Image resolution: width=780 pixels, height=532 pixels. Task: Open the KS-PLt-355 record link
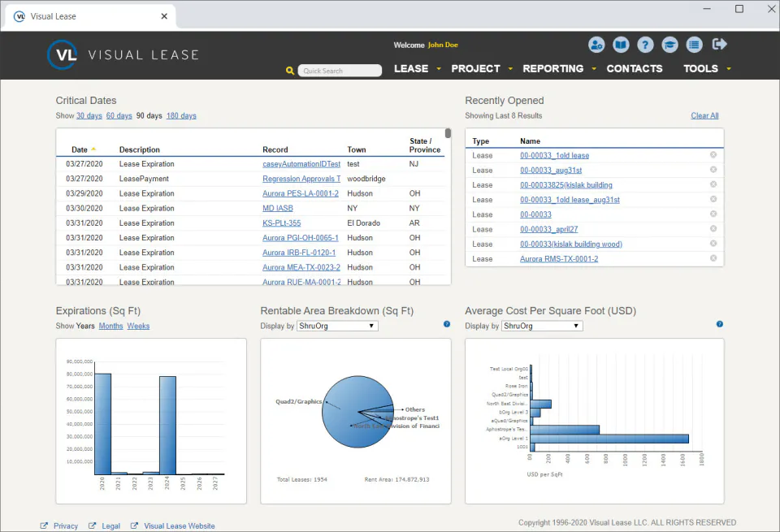click(282, 223)
